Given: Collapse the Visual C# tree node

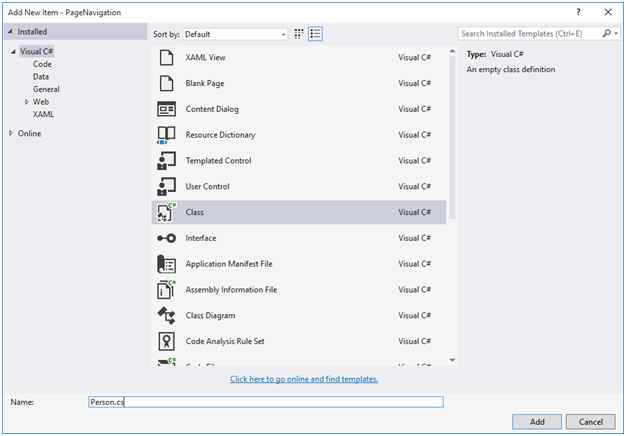Looking at the screenshot, I should (x=13, y=52).
